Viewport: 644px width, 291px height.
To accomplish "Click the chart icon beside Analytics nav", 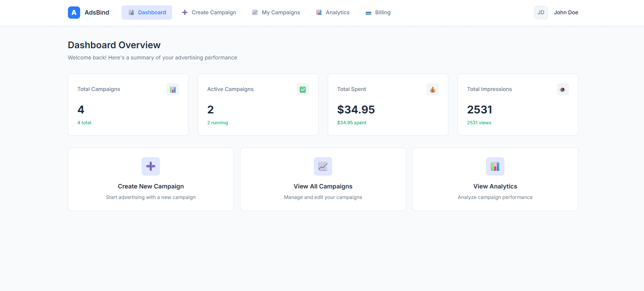I will [319, 13].
